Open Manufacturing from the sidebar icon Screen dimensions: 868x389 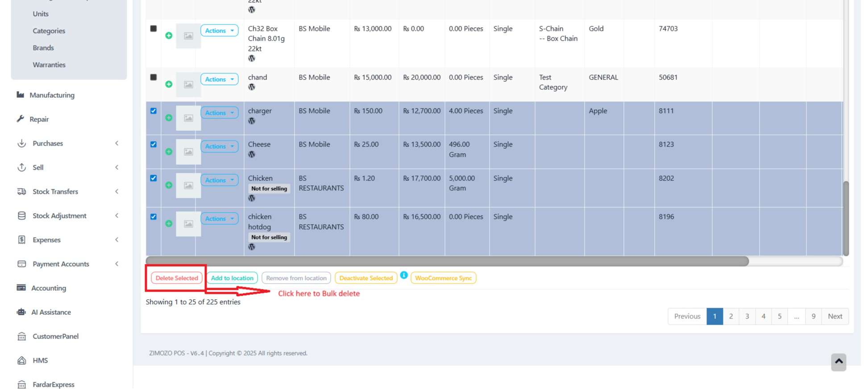21,95
